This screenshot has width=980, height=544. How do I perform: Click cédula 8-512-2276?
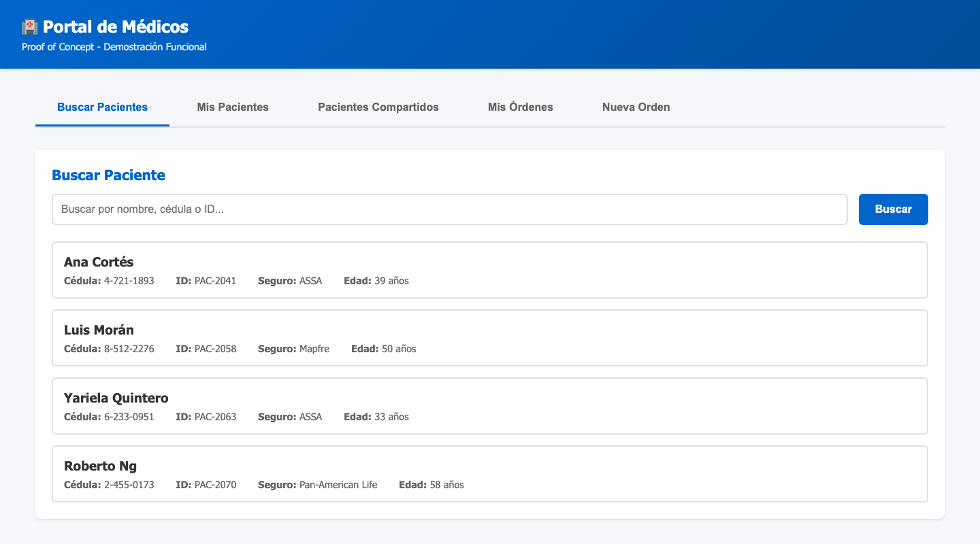[129, 349]
